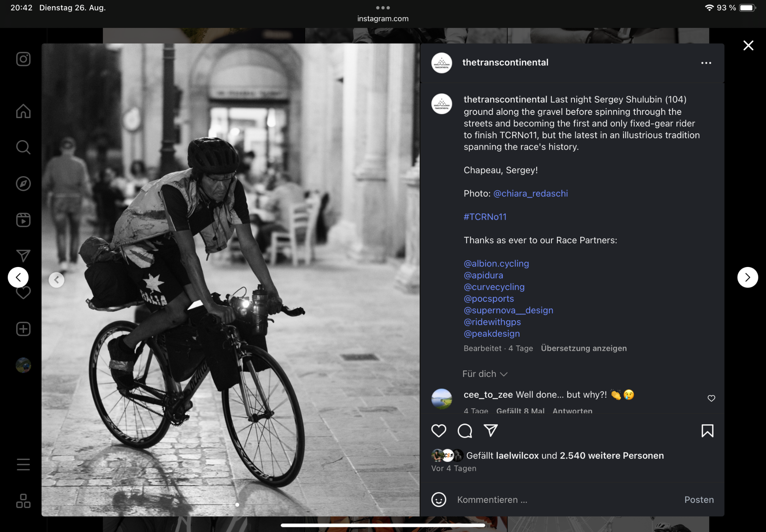
Task: Click the comment bubble under the post
Action: click(465, 431)
